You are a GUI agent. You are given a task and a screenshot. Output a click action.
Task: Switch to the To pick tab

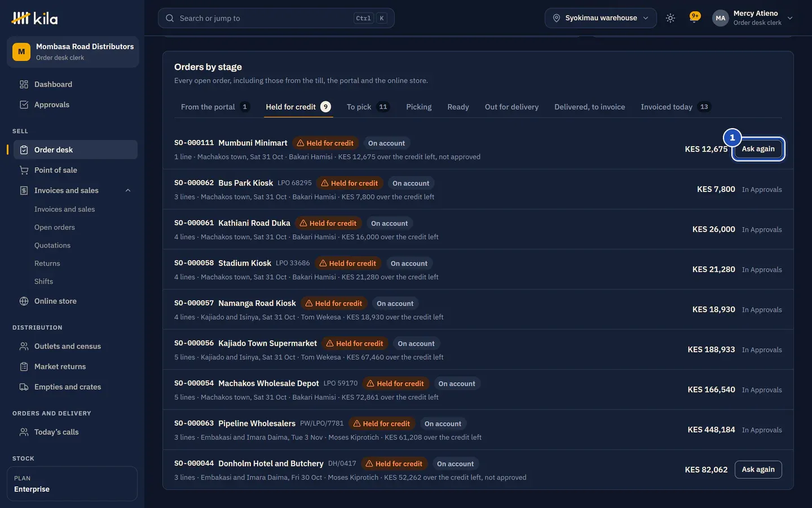coord(368,107)
